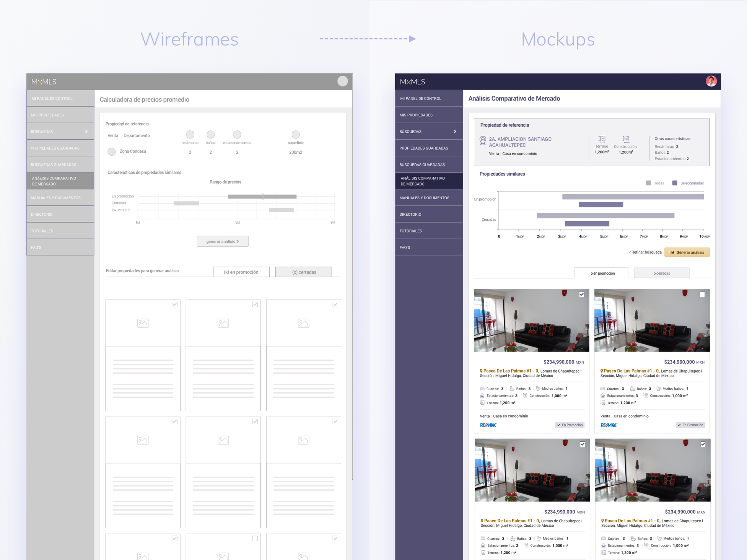The width and height of the screenshot is (747, 560).
Task: Click the Zona Condesa circle icon in the wireframe
Action: click(112, 151)
